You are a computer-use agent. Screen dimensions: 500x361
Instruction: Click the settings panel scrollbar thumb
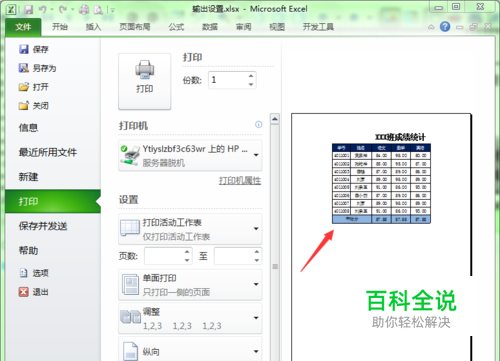tap(275, 266)
